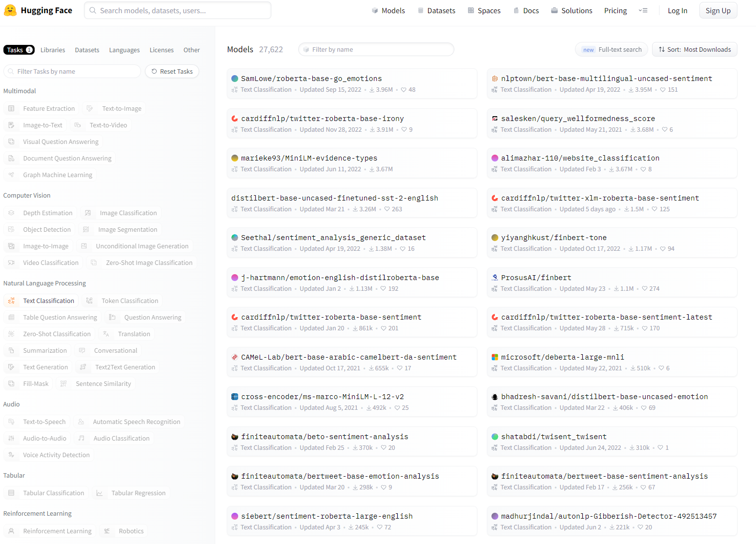Open the Models navigation item
756x544 pixels.
(x=388, y=10)
